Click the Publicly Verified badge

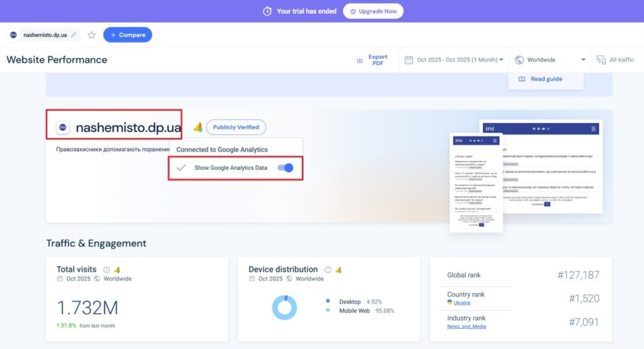coord(236,127)
